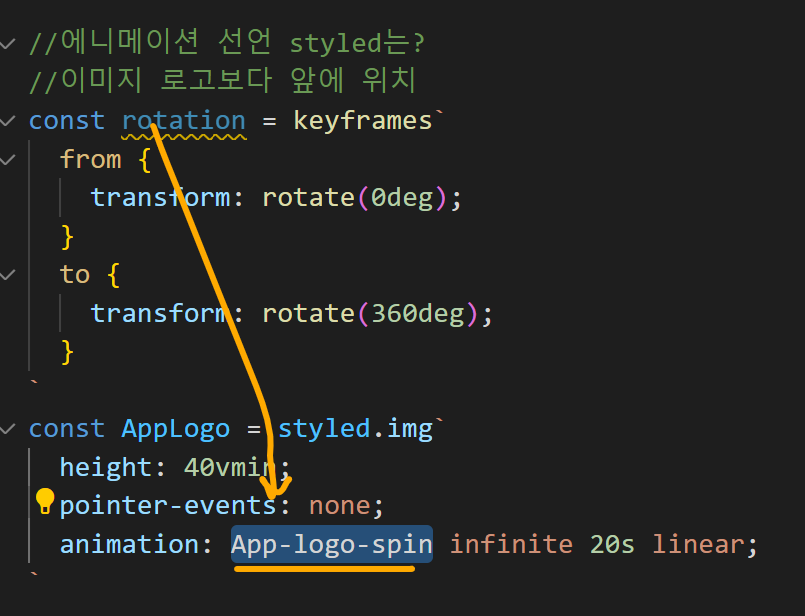This screenshot has height=616, width=805.
Task: Collapse the fold chevron beside 'from {'
Action: (7, 160)
